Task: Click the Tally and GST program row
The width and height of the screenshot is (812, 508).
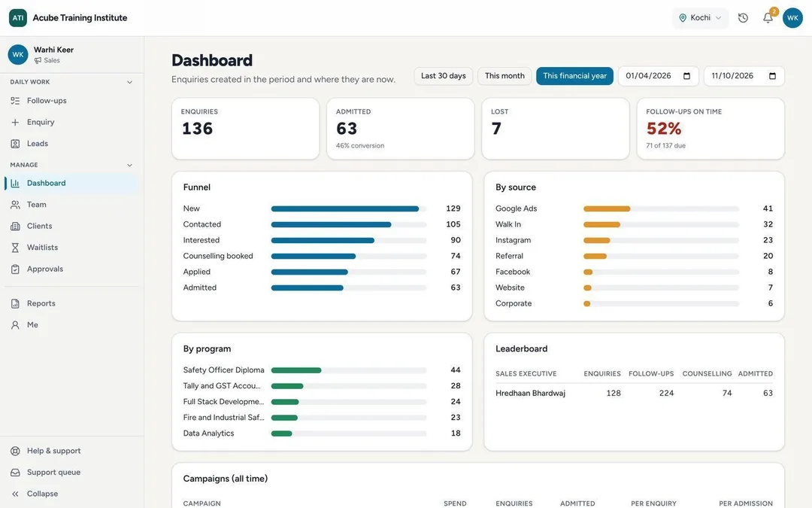Action: click(322, 385)
